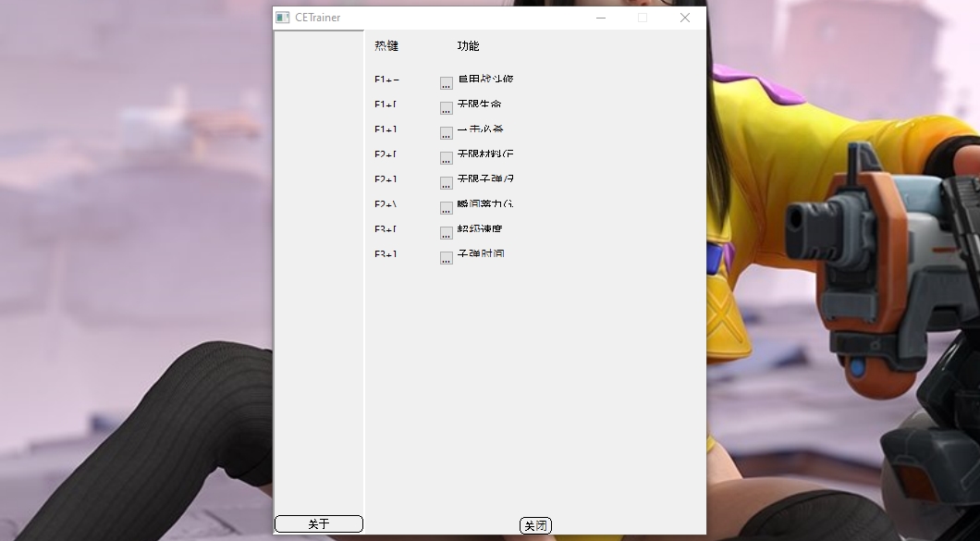Screen dimensions: 980x541
Task: Click the '...' button beside 超级速度
Action: (x=447, y=233)
